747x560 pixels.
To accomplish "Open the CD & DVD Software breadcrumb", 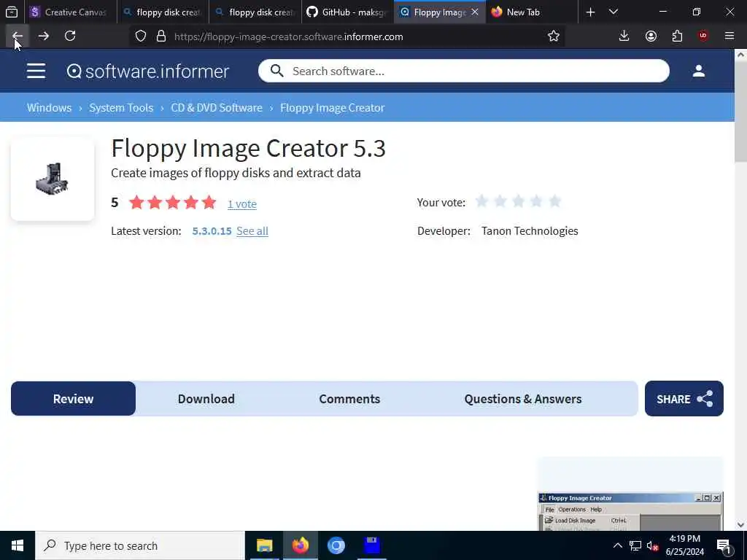I will point(217,108).
